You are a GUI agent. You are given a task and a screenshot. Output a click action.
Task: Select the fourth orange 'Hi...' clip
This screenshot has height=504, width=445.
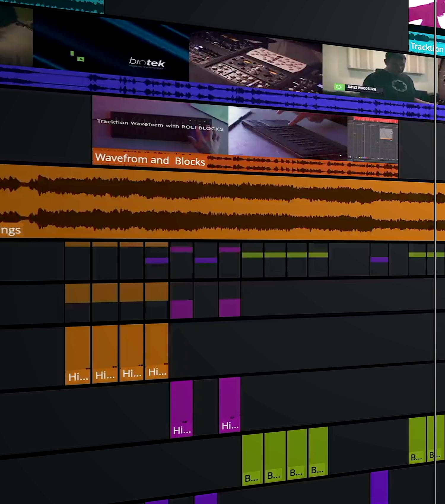tap(157, 351)
